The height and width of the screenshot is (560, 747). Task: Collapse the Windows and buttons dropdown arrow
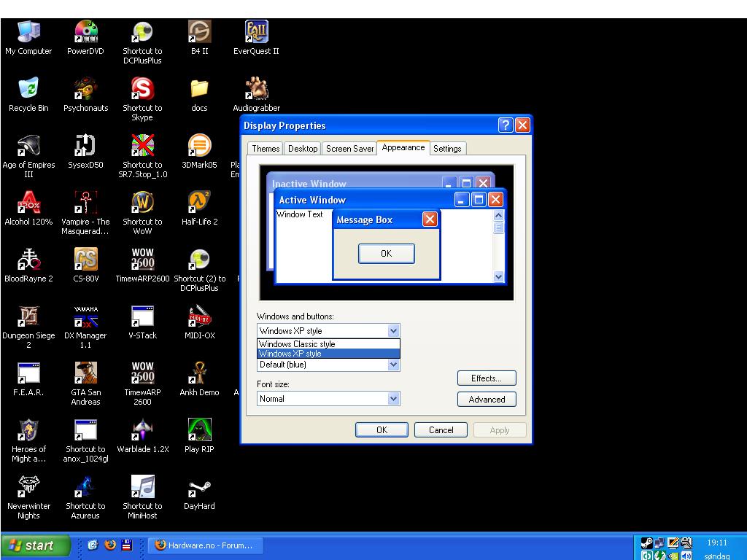[x=393, y=330]
